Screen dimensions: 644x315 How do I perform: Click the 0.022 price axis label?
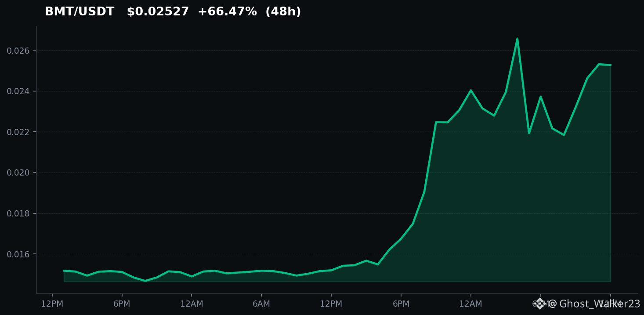click(x=18, y=132)
